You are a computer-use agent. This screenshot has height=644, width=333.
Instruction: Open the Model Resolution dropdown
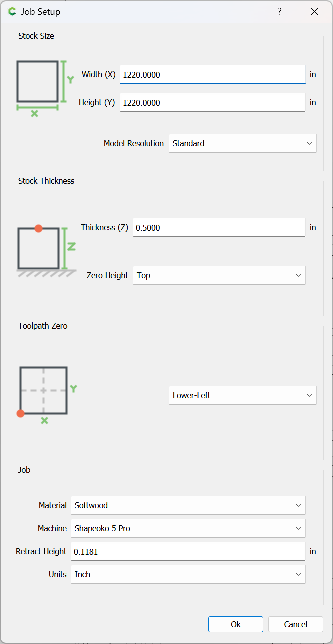243,143
